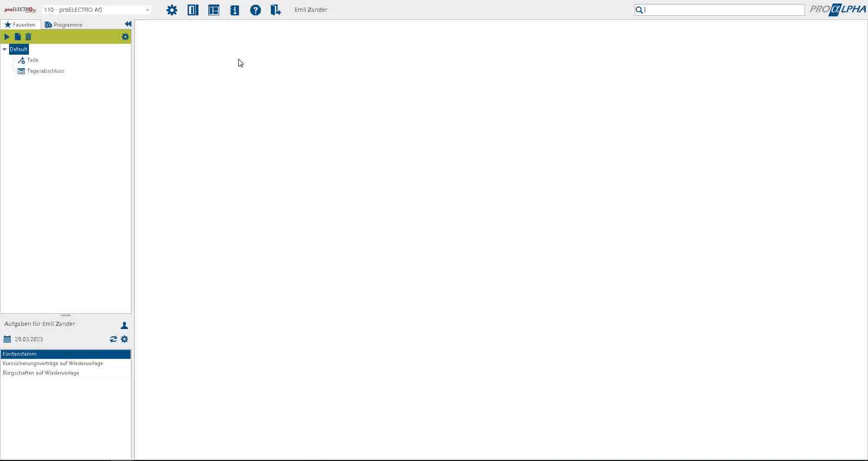Click the window layout icon in toolbar
This screenshot has width=868, height=461.
(214, 10)
